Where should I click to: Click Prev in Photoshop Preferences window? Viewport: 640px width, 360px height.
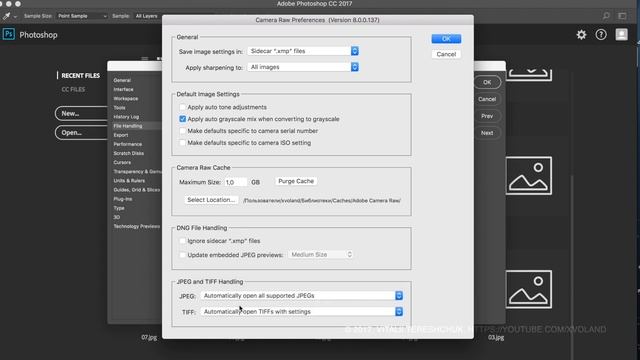(487, 116)
